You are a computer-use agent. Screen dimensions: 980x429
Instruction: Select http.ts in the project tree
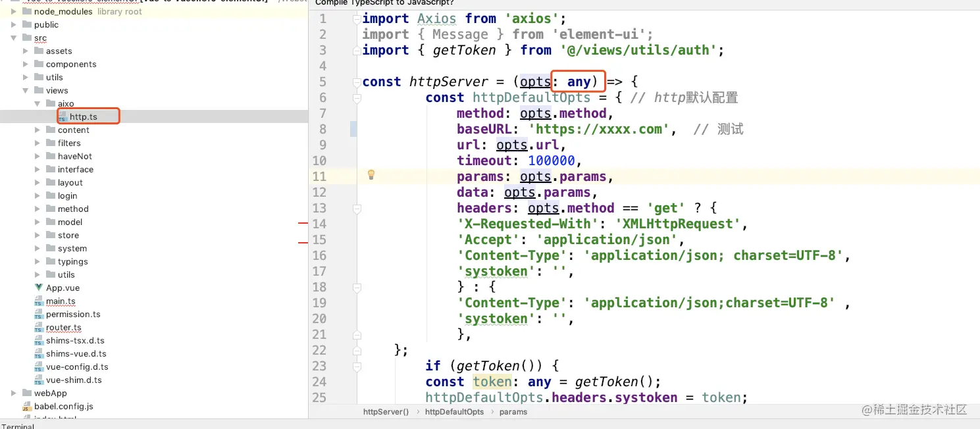pos(84,116)
